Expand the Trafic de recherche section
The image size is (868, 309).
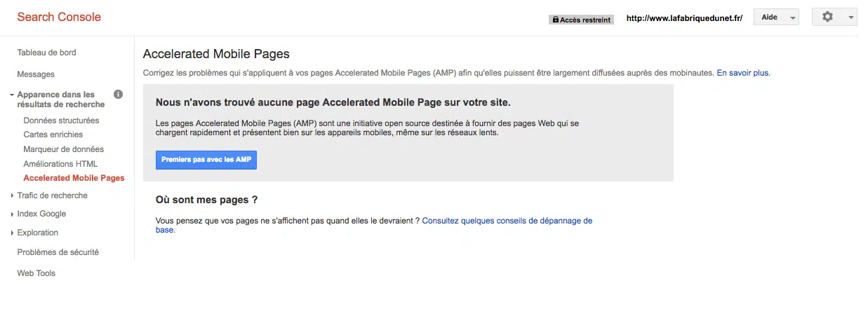[x=52, y=195]
